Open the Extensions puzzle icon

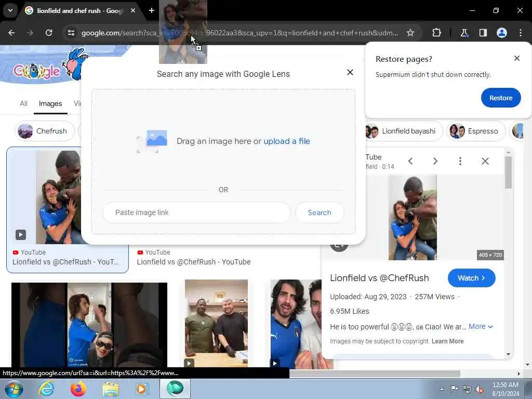pyautogui.click(x=436, y=33)
